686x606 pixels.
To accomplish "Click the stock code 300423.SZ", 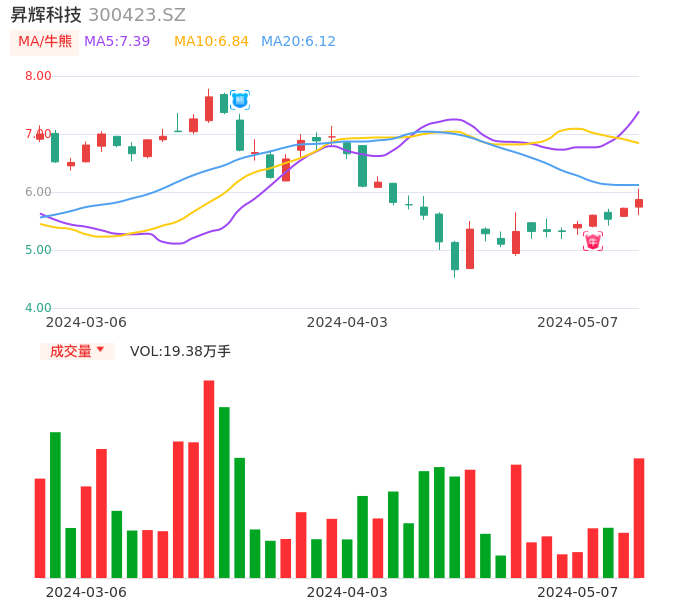I will click(x=137, y=15).
